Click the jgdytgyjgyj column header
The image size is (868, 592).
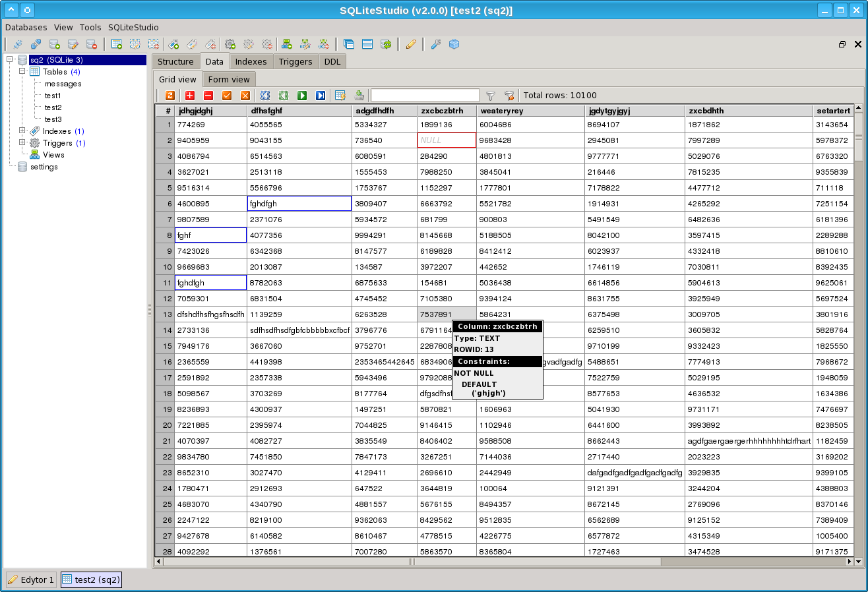point(635,111)
